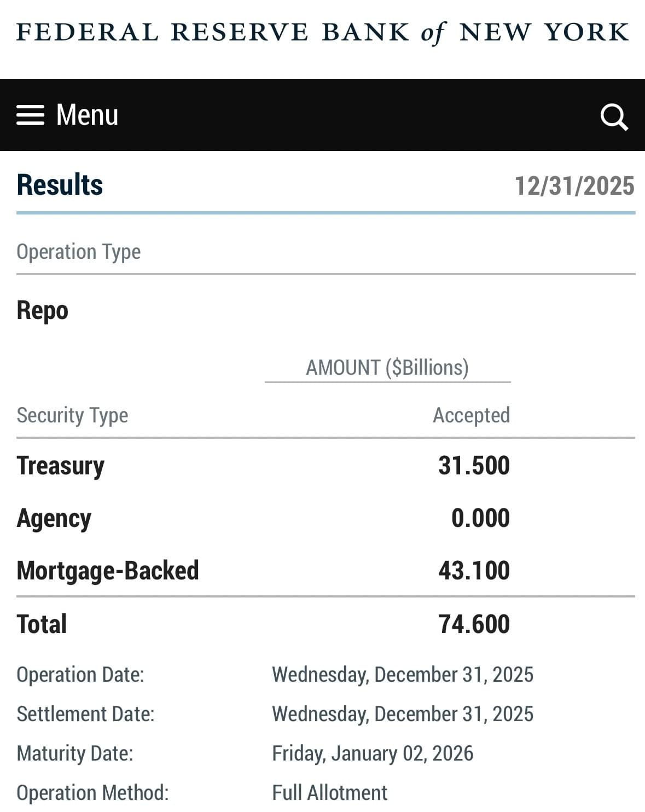The width and height of the screenshot is (645, 812).
Task: Click Federal Reserve Bank of New York logo
Action: point(322,33)
